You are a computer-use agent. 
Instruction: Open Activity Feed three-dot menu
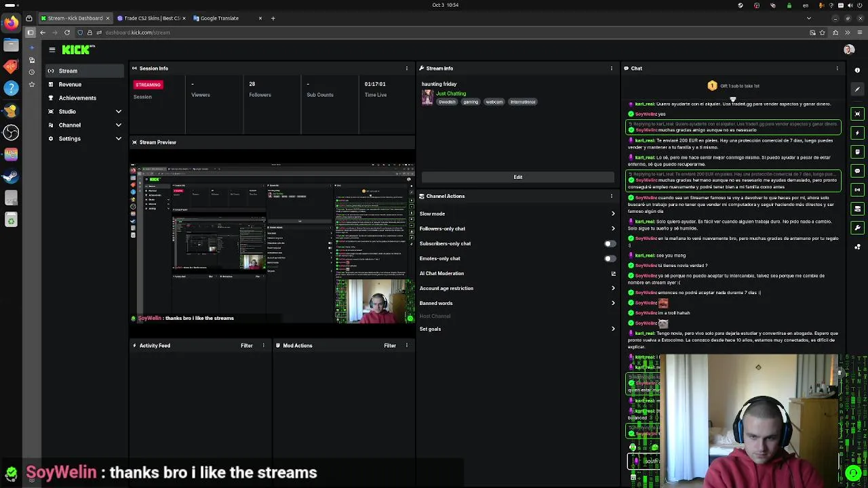pyautogui.click(x=264, y=346)
